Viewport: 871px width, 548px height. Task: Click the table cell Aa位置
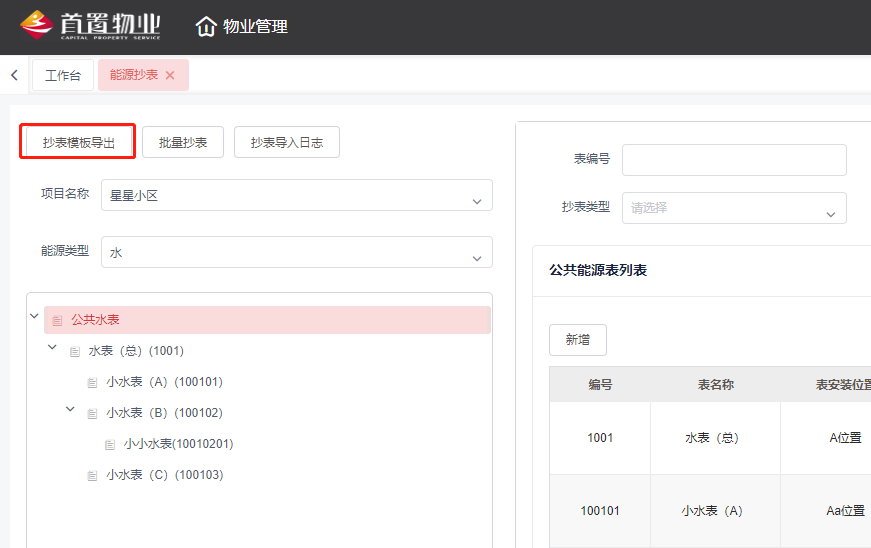coord(845,511)
